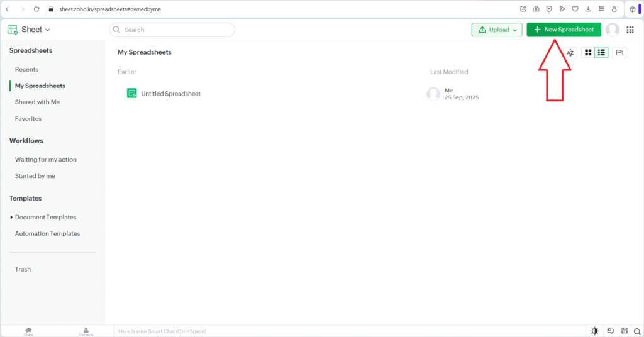The height and width of the screenshot is (337, 644).
Task: Open the browser easy setup menu icon
Action: [x=601, y=9]
